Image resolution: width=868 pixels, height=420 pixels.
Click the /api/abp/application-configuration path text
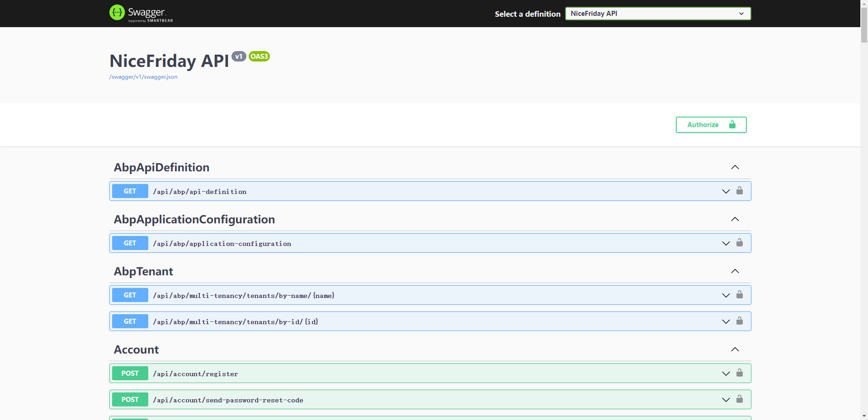coord(222,244)
